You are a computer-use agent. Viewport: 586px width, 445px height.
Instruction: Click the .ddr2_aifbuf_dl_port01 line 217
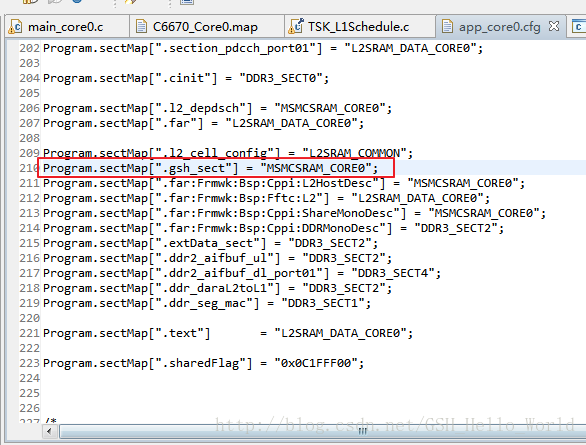click(242, 273)
